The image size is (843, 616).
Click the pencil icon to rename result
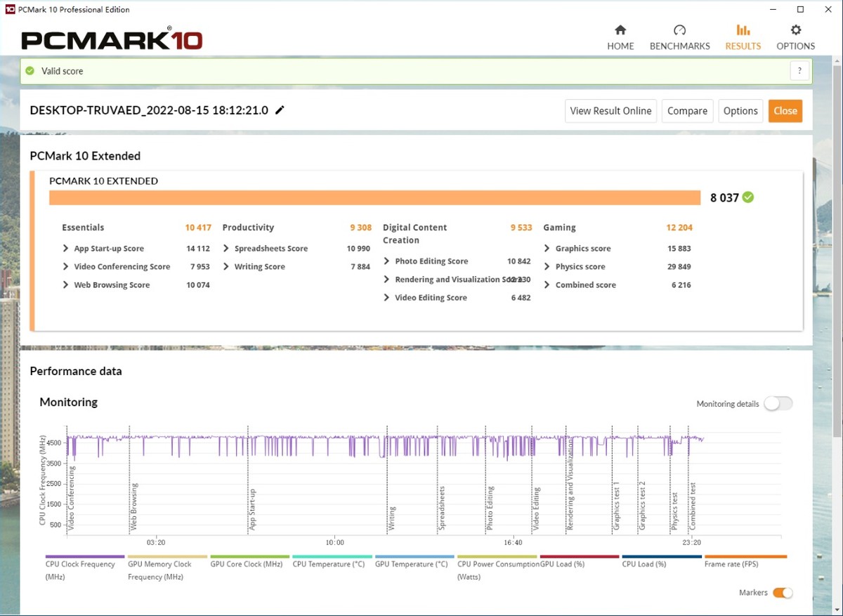click(x=280, y=110)
